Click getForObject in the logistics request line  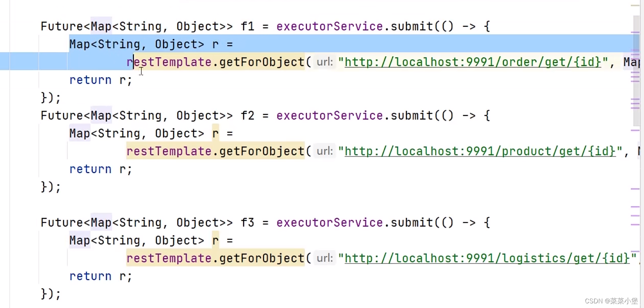pyautogui.click(x=262, y=258)
